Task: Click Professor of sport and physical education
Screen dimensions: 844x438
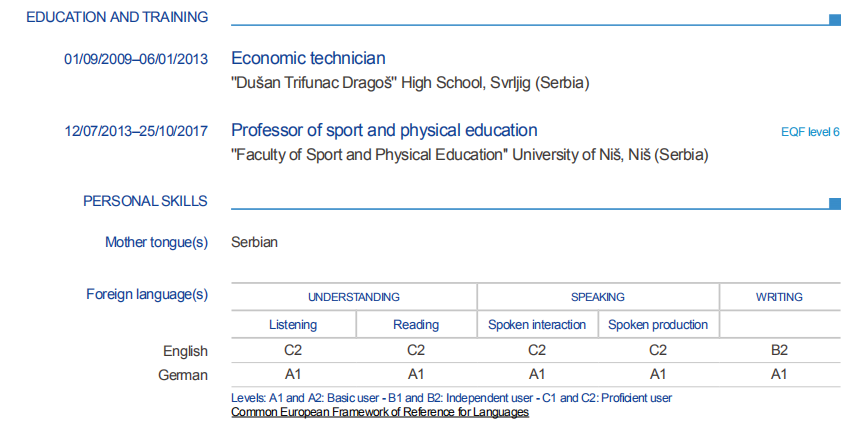Action: pyautogui.click(x=384, y=130)
